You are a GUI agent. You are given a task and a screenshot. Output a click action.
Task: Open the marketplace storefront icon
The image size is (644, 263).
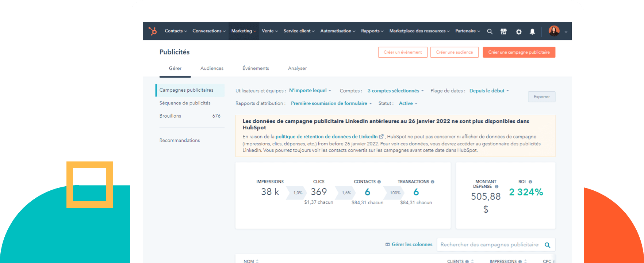pos(503,31)
